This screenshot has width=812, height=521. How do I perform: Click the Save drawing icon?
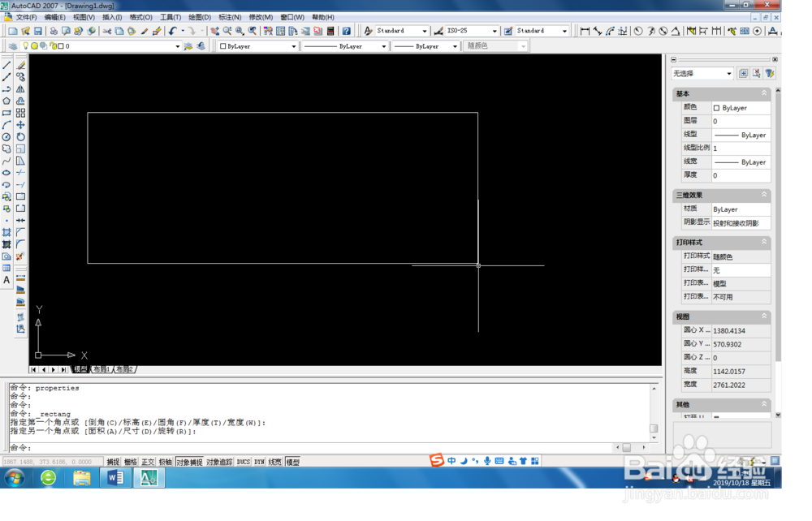point(38,31)
